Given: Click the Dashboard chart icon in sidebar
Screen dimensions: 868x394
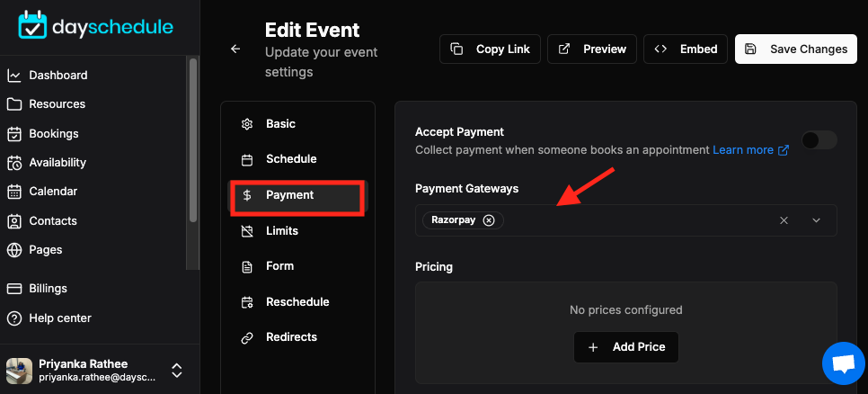Looking at the screenshot, I should 13,76.
